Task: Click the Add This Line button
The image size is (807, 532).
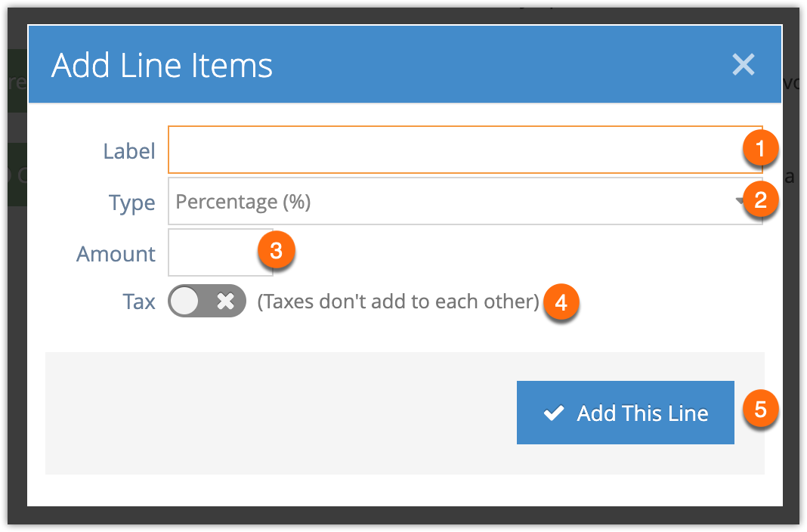Action: coord(626,413)
